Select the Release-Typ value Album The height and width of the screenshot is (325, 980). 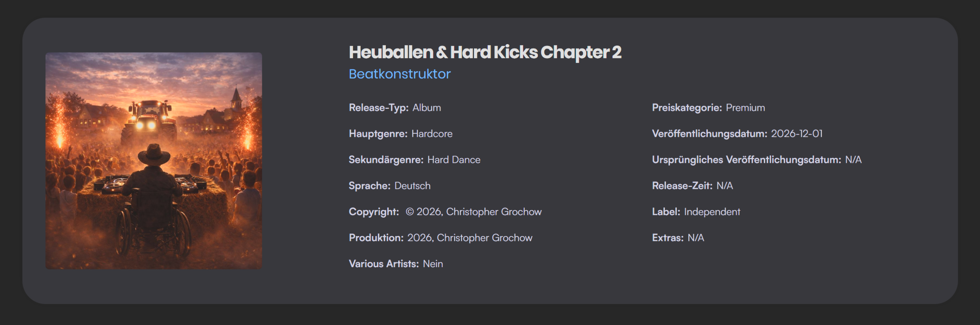point(426,108)
